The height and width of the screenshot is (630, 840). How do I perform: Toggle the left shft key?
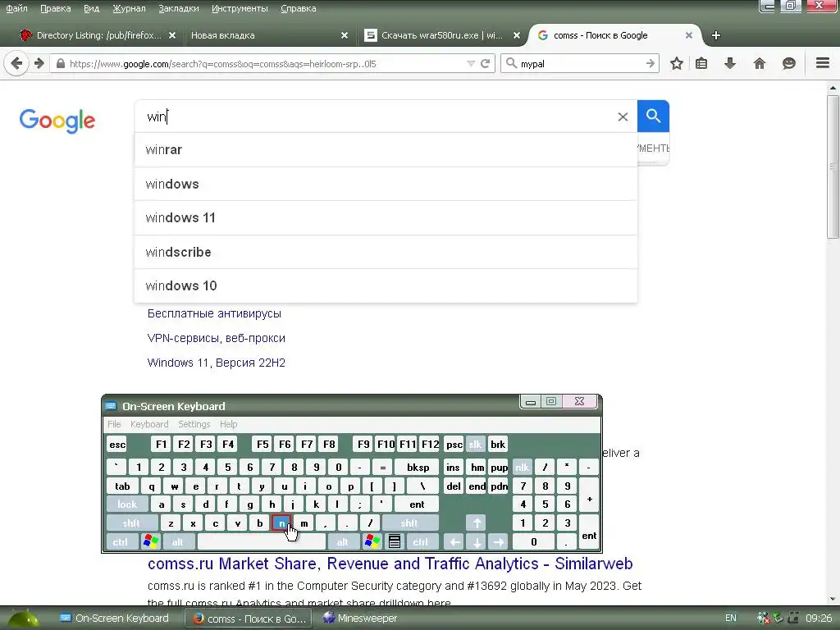click(132, 523)
